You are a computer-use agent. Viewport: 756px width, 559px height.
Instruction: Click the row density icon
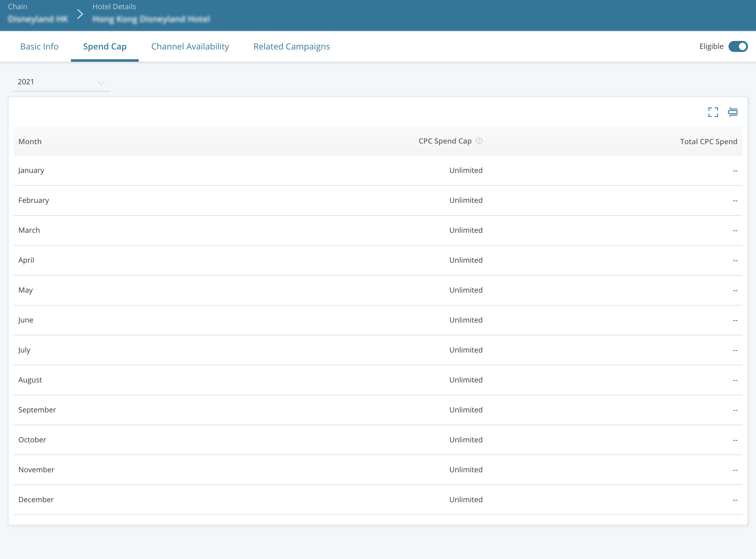[x=733, y=112]
